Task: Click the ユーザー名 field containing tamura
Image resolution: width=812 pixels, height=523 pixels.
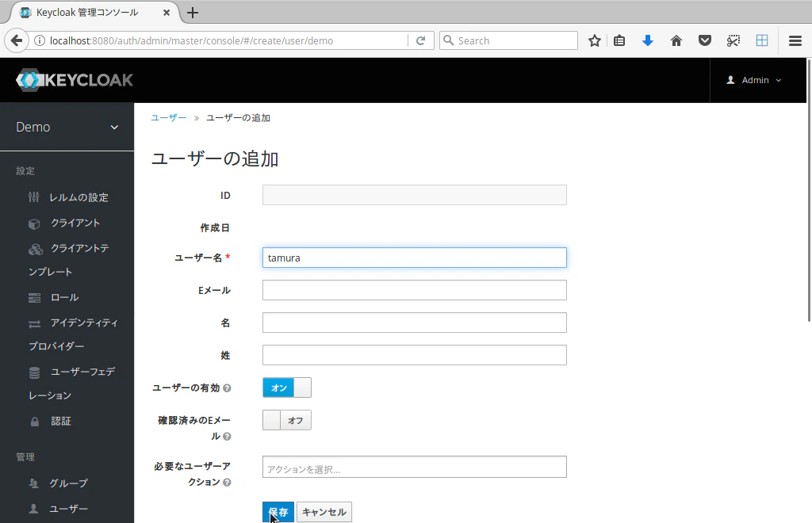Action: point(414,258)
